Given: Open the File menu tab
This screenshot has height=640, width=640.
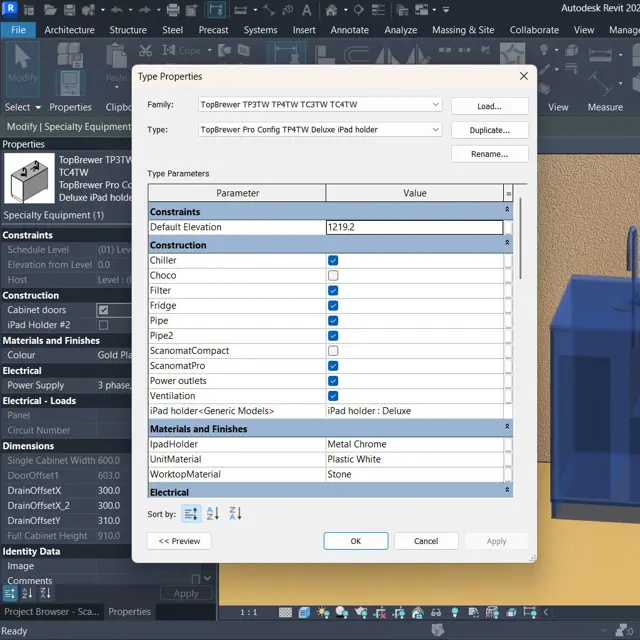Looking at the screenshot, I should pos(18,30).
